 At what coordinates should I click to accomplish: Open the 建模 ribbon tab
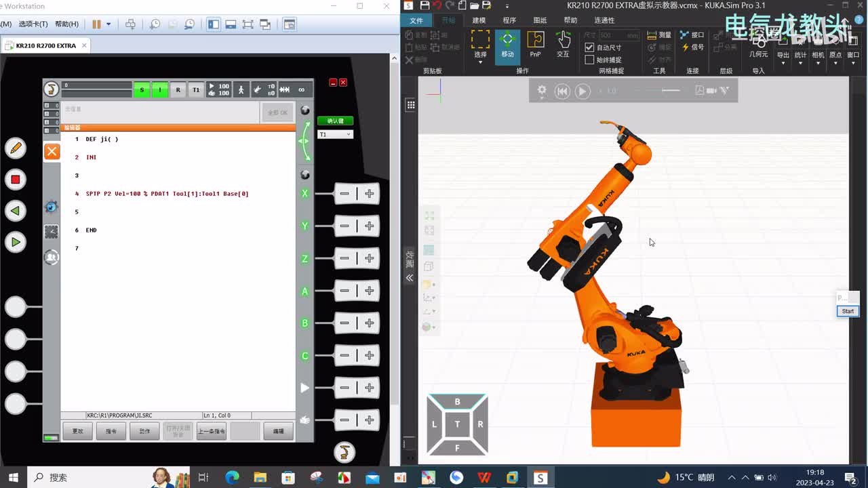(x=479, y=20)
